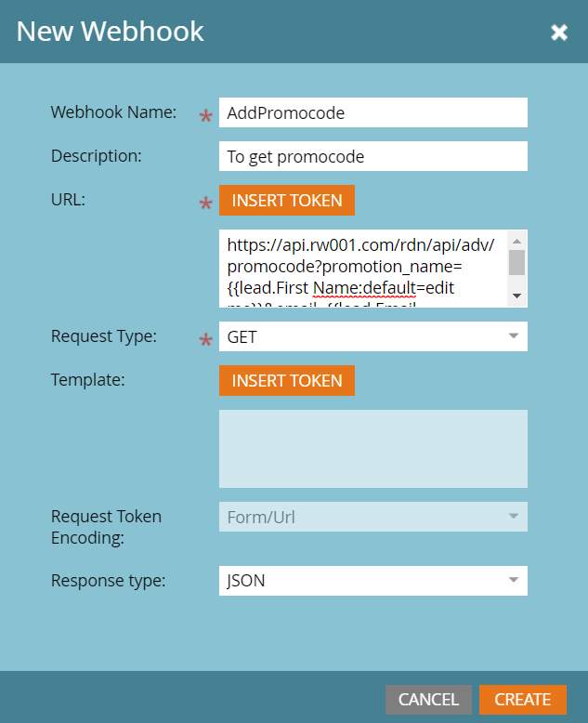
Task: Close the New Webhook dialog
Action: pyautogui.click(x=559, y=33)
